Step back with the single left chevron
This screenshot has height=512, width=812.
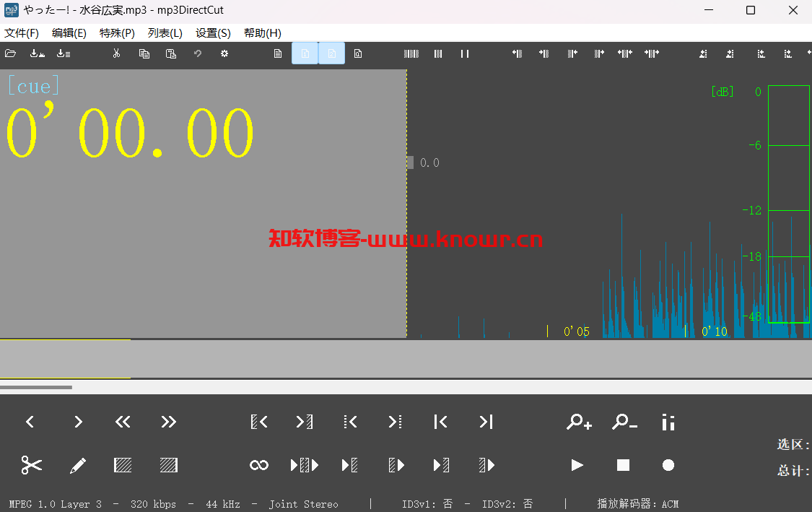pos(30,422)
